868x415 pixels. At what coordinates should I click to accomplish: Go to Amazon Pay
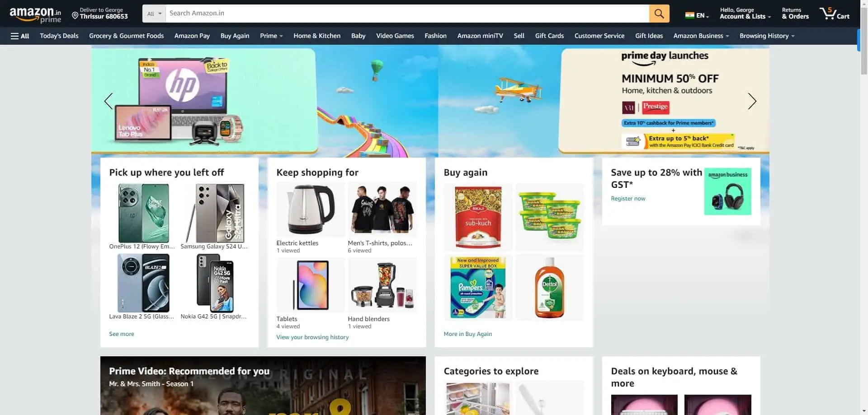(192, 36)
